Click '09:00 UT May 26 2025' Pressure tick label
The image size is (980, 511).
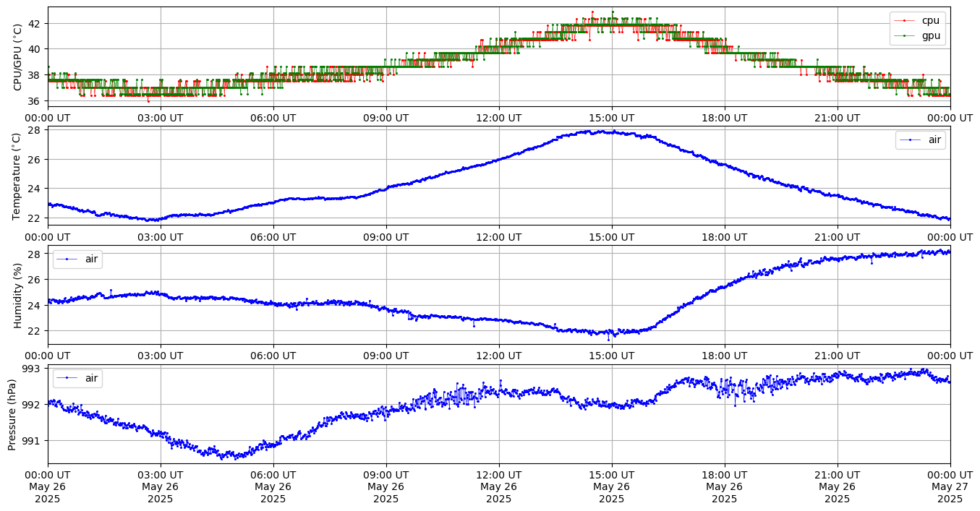(x=386, y=486)
